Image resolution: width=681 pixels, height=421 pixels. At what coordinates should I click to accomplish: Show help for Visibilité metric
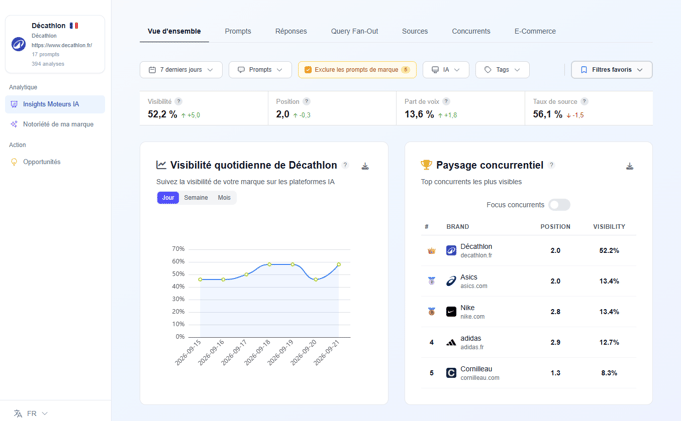[179, 102]
